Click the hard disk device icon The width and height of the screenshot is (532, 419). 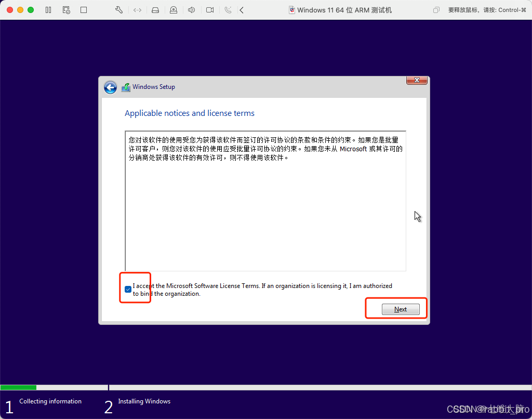coord(155,10)
